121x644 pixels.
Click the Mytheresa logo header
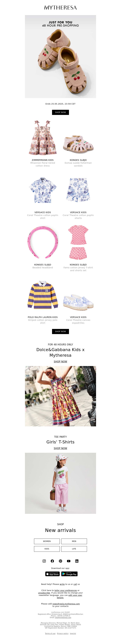(x=60, y=8)
